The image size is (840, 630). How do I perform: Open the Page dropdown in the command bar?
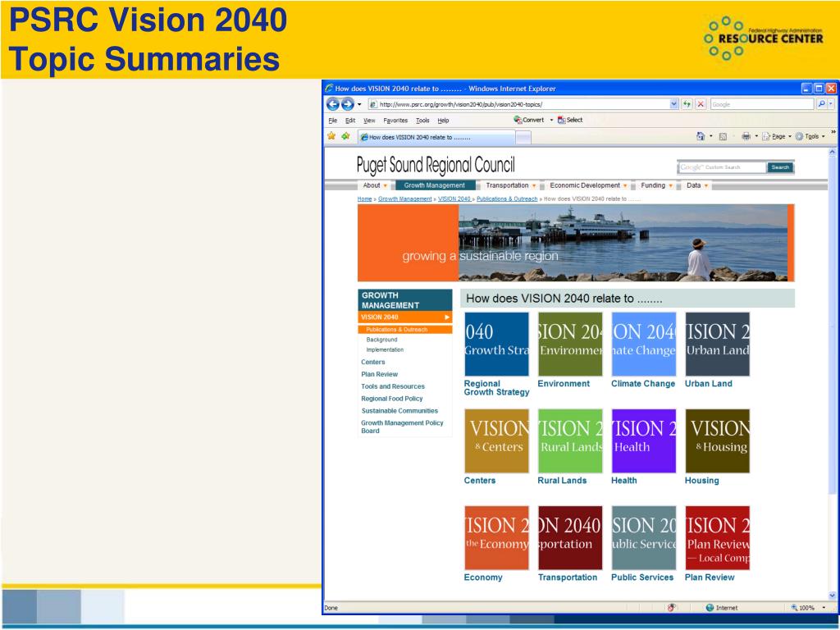pos(777,137)
